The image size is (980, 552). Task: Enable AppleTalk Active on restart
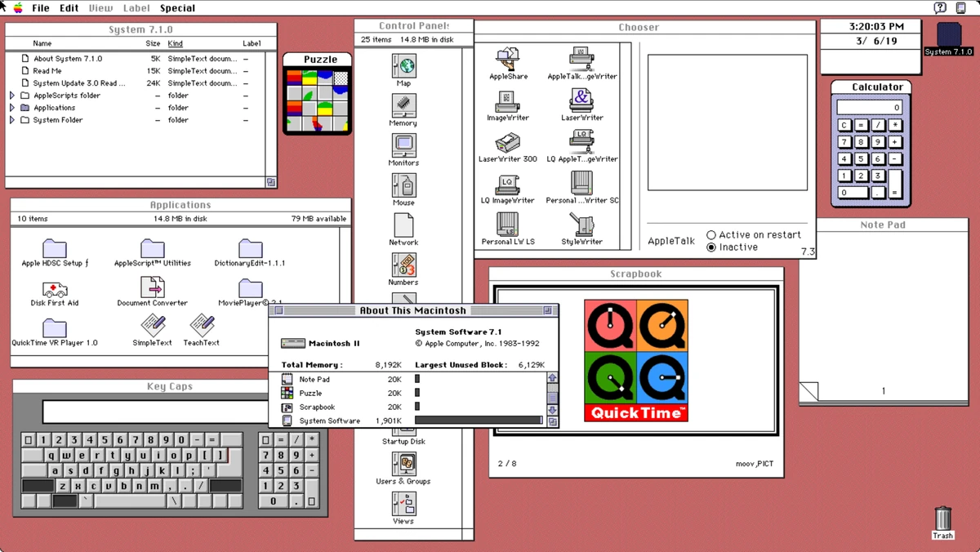[x=712, y=234]
